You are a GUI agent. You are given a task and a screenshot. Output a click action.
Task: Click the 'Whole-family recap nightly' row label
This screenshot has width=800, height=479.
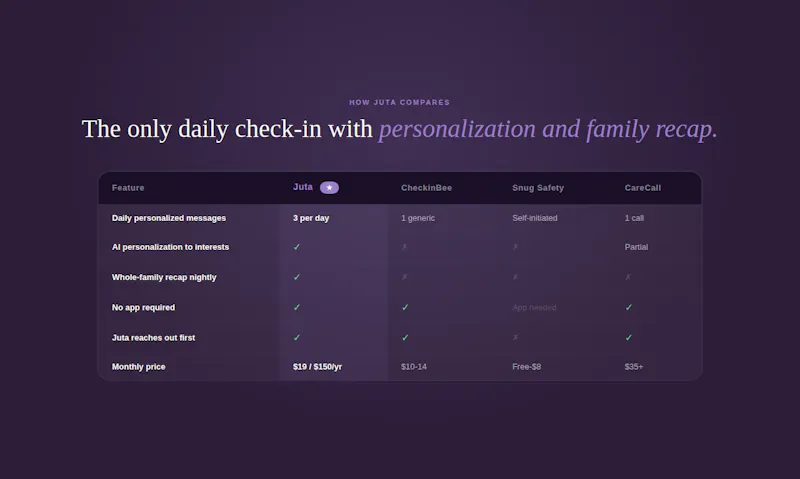click(x=164, y=277)
